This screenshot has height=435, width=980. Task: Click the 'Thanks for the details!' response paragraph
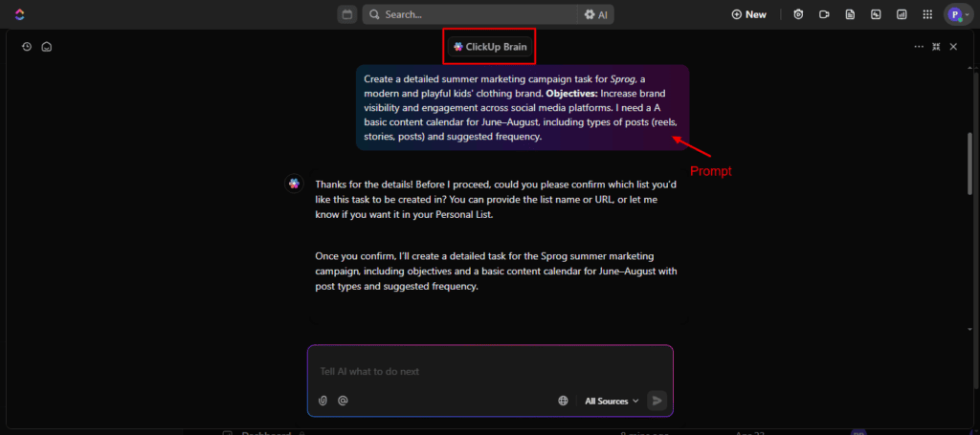click(496, 199)
